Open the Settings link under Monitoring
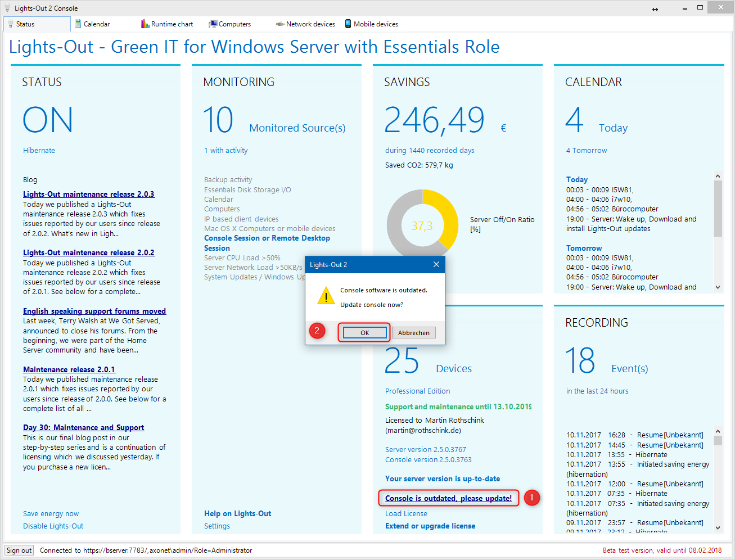Screen dimensions: 735x560 click(217, 526)
